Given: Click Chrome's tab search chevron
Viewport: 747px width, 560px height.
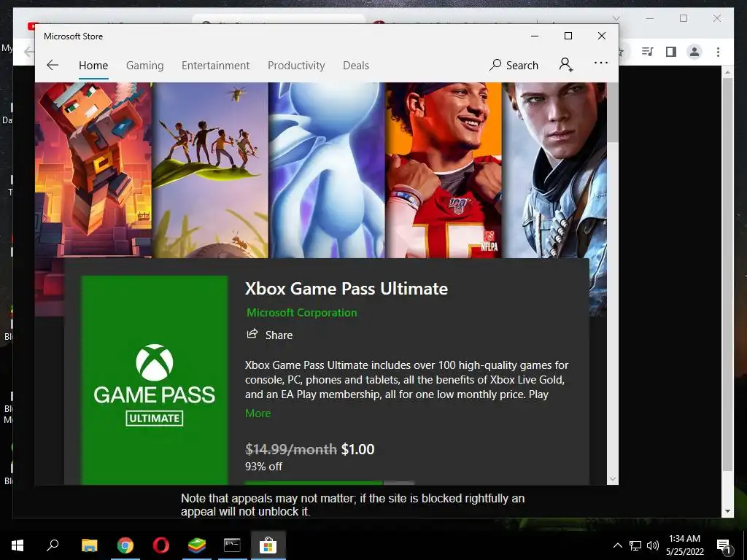Looking at the screenshot, I should (x=616, y=18).
